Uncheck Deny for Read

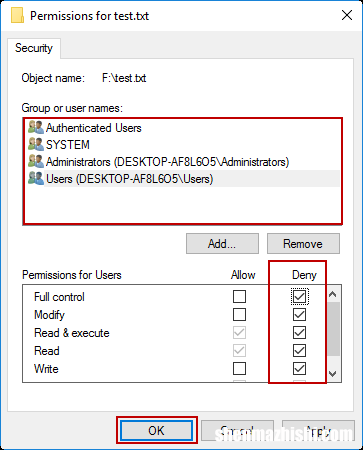(299, 350)
